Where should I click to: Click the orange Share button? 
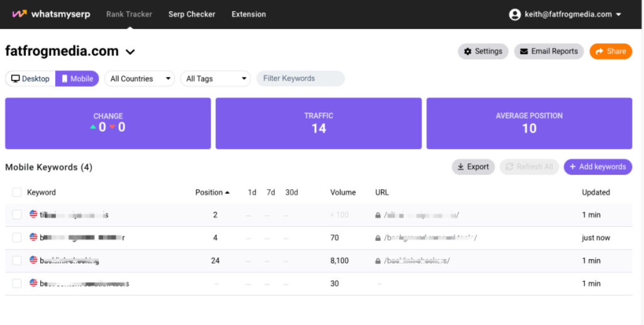pyautogui.click(x=611, y=52)
